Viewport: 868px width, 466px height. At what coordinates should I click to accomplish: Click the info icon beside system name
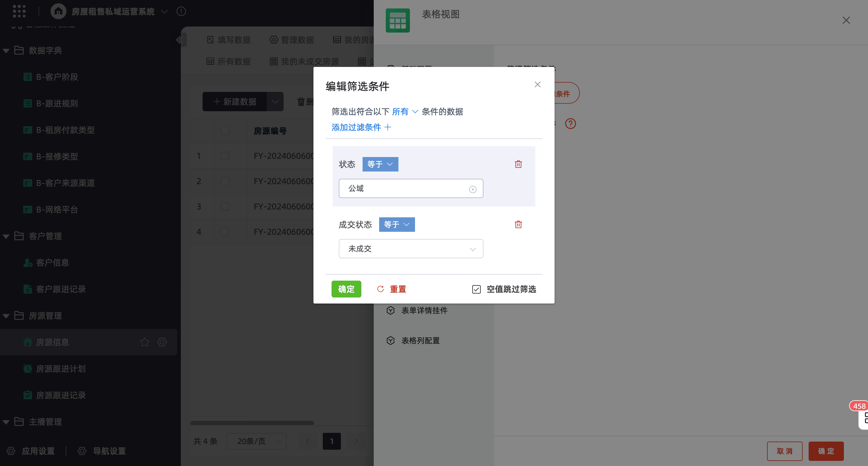tap(181, 11)
